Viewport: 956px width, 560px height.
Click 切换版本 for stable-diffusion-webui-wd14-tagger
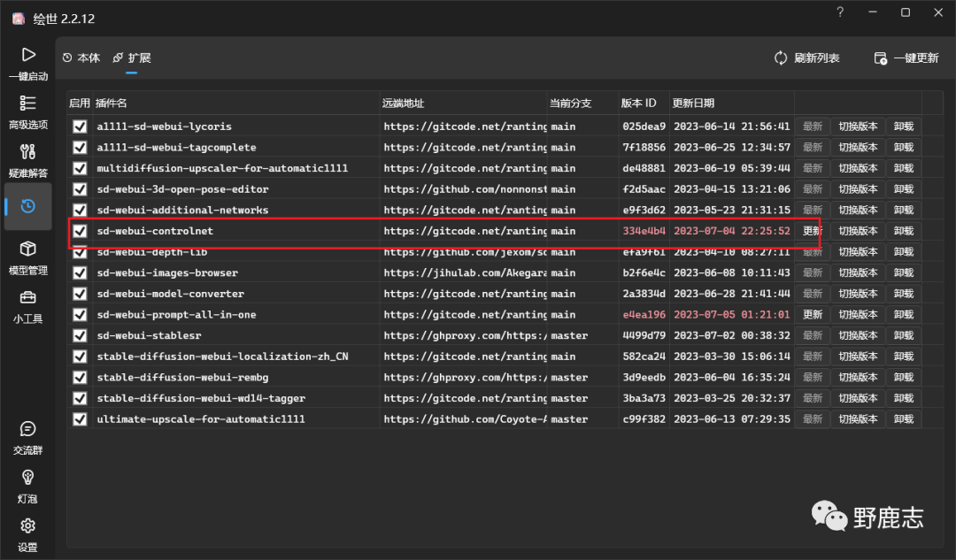point(858,398)
